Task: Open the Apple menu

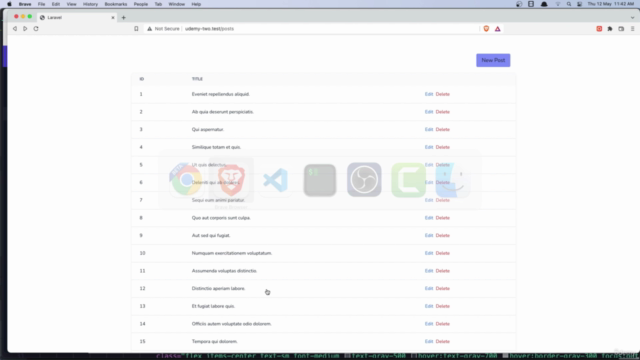Action: [x=9, y=4]
